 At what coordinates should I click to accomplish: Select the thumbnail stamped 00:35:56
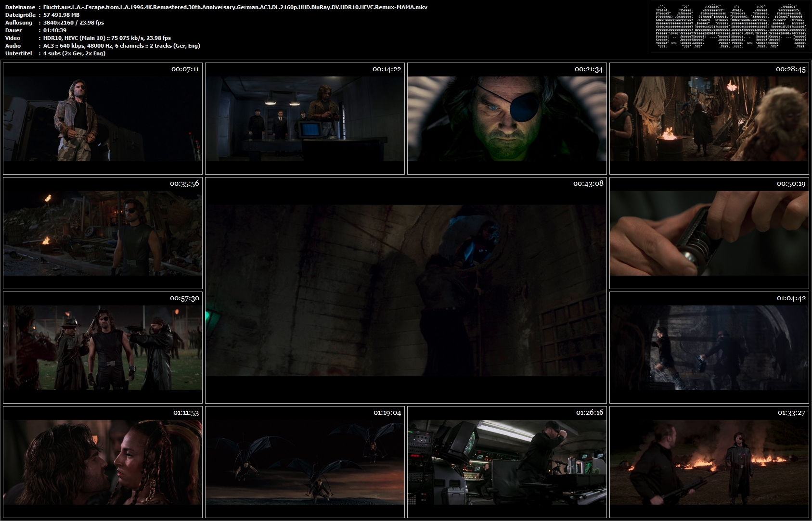point(103,233)
